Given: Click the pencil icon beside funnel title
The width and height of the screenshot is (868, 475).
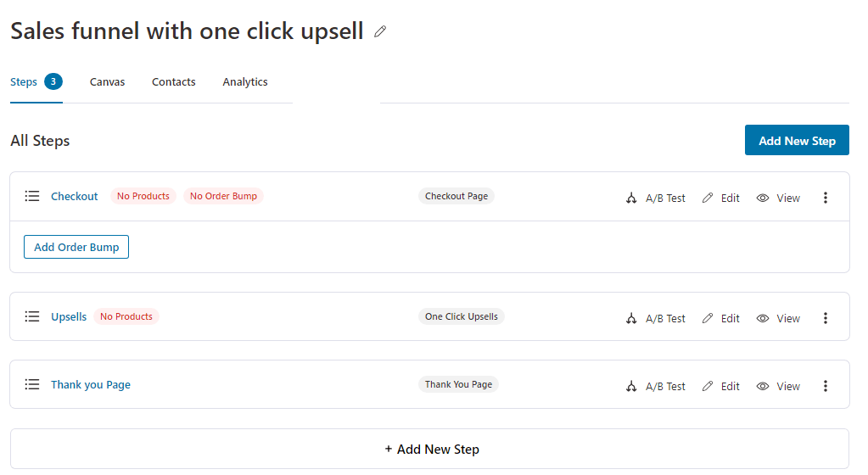Looking at the screenshot, I should click(380, 31).
